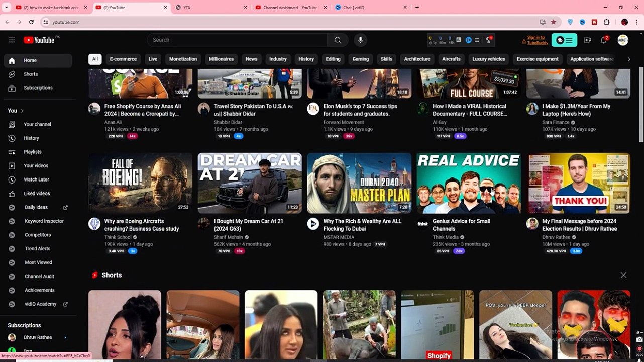Open the notifications bell
The width and height of the screenshot is (644, 362).
pyautogui.click(x=604, y=40)
